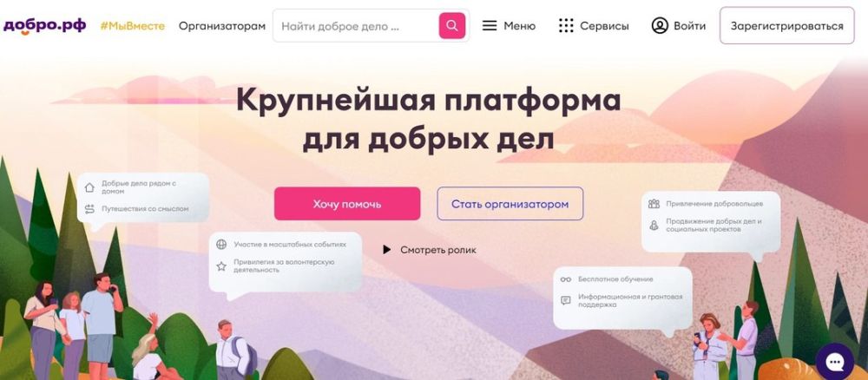Click the user profile icon beside Войти
Screen dimensions: 868x380
[660, 26]
